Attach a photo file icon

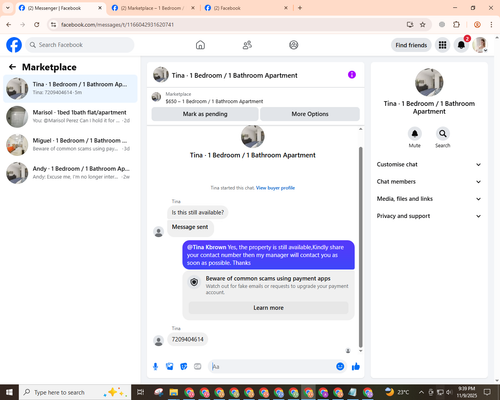coord(170,367)
